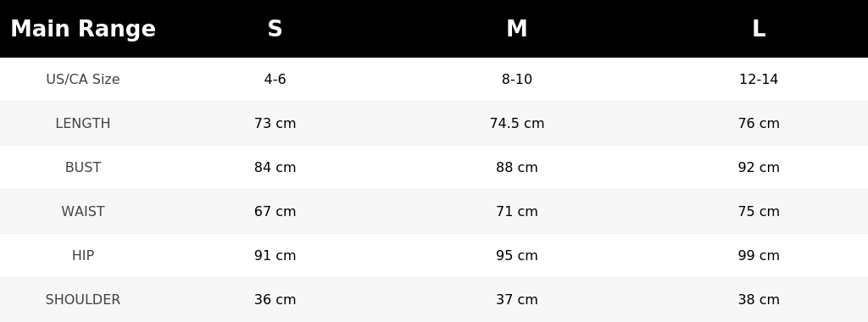Select the 8-10 US/CA size cell
The image size is (868, 322).
(x=516, y=79)
